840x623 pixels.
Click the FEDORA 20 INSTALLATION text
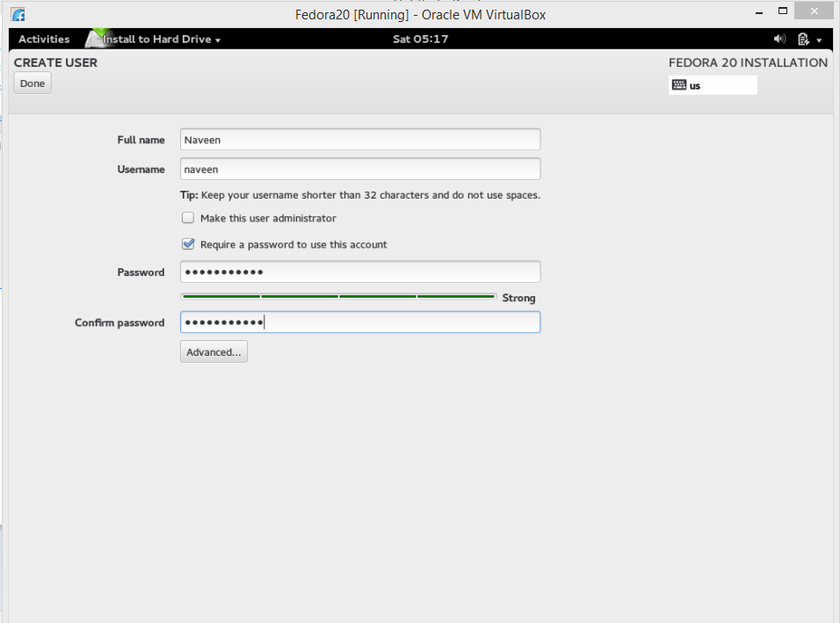(x=748, y=62)
